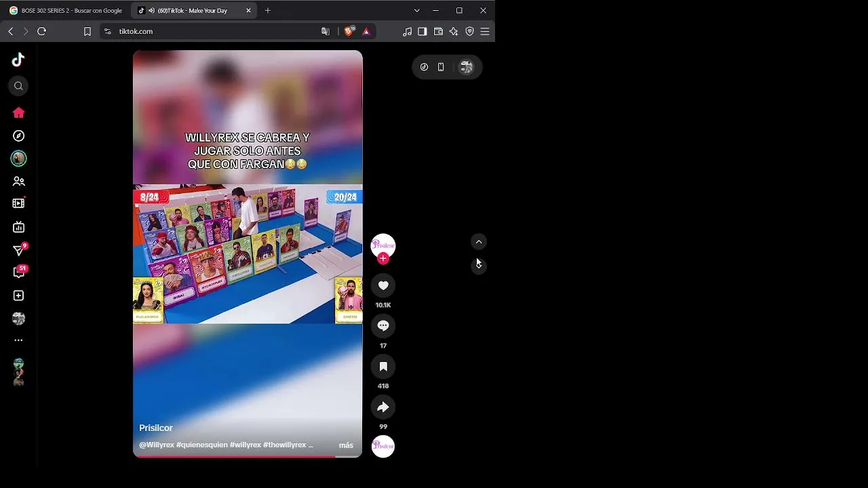Open the sound disc Prisilcor at bottom

pos(383,446)
